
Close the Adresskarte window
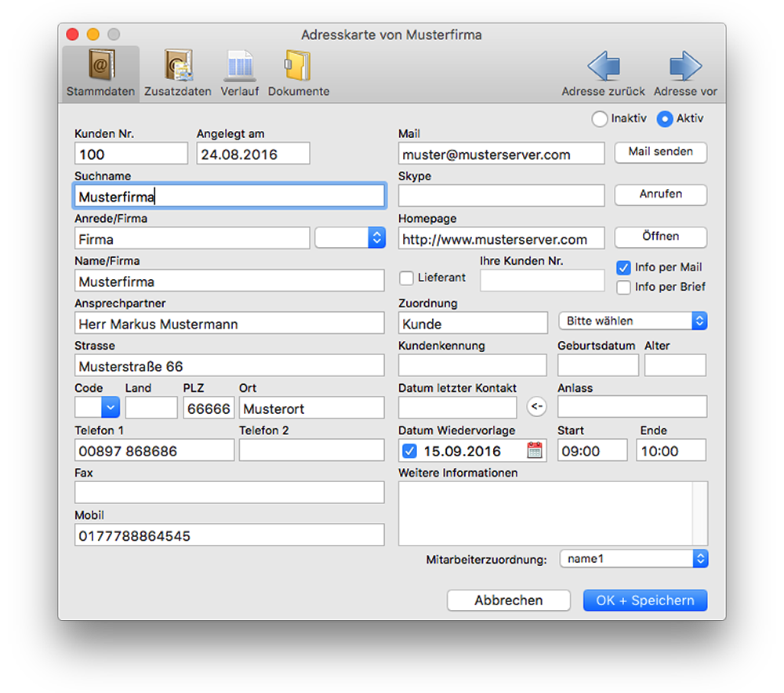(72, 34)
